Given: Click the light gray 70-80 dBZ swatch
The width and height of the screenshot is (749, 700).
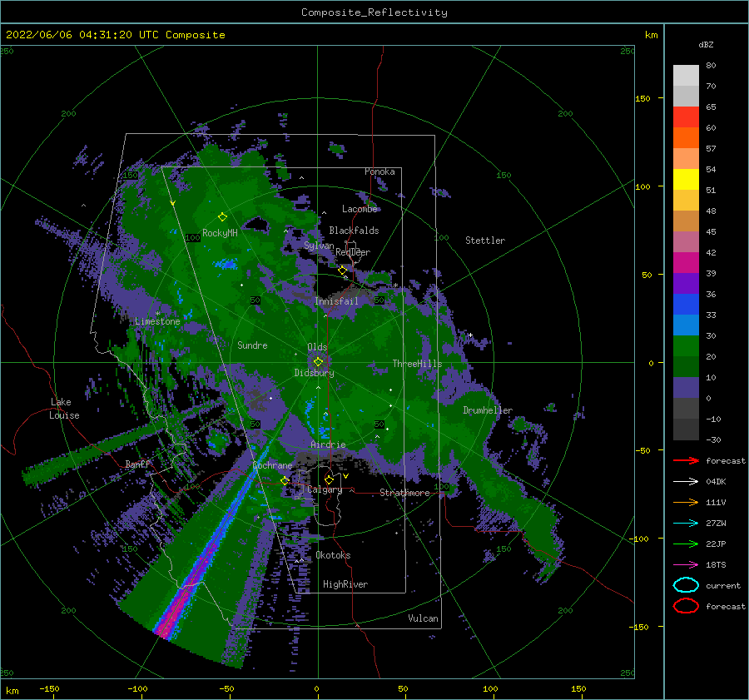Looking at the screenshot, I should [x=686, y=76].
